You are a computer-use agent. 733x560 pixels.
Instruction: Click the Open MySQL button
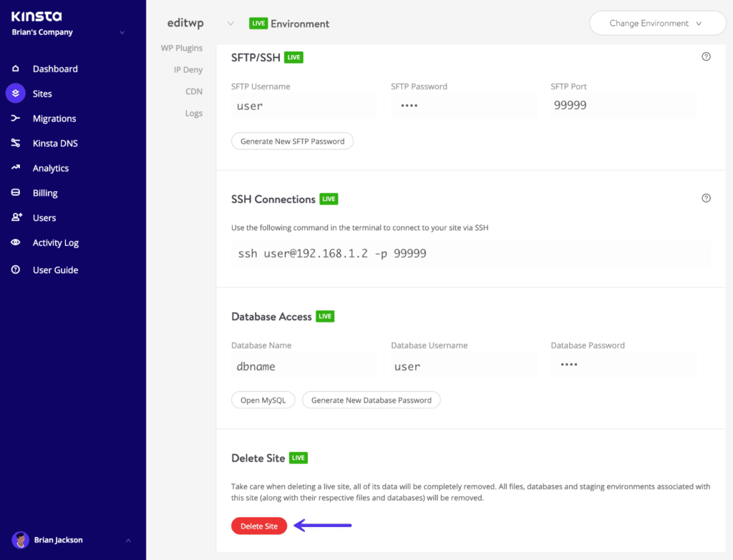tap(263, 400)
